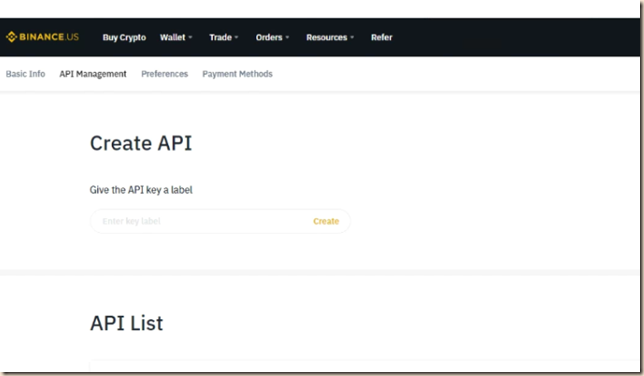This screenshot has height=376, width=644.
Task: Select the Create API heading text
Action: coord(141,143)
